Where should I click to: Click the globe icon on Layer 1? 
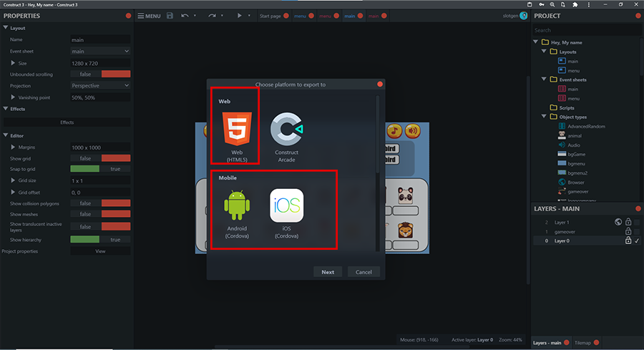click(x=618, y=222)
